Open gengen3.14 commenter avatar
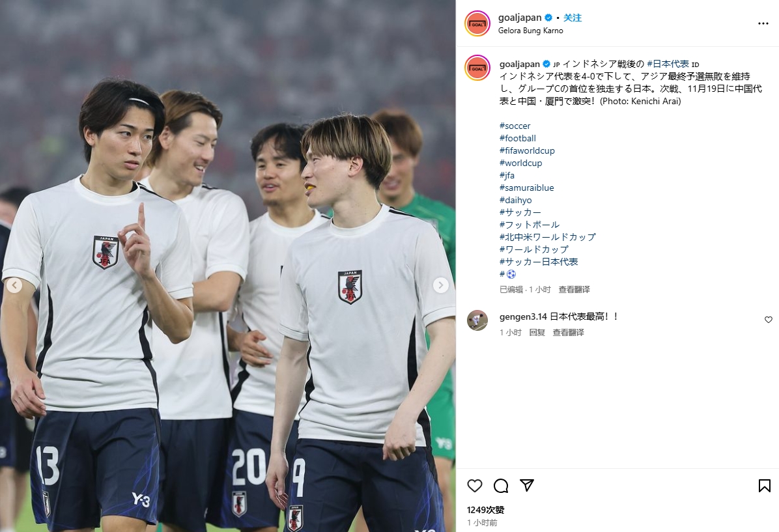Screen dimensions: 779x532 coord(477,320)
